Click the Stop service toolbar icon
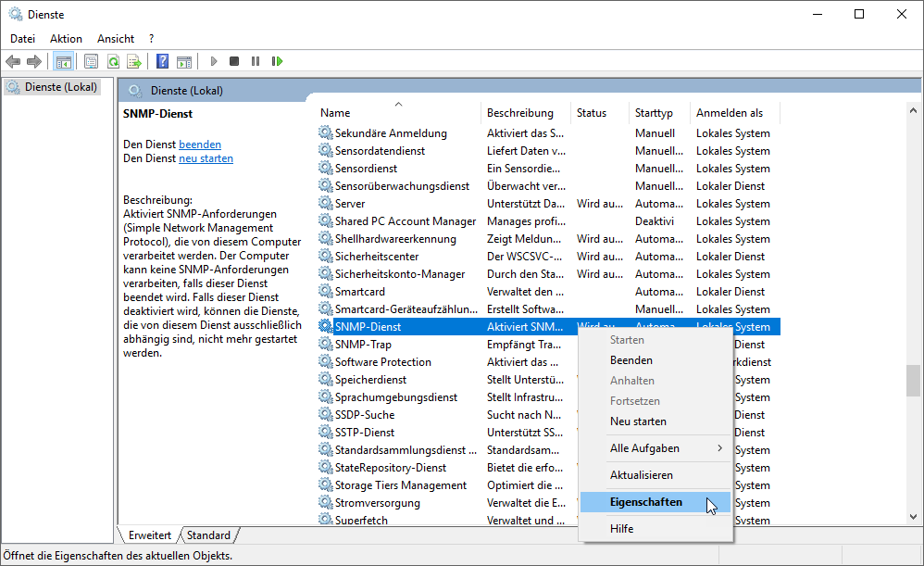924x566 pixels. point(234,61)
